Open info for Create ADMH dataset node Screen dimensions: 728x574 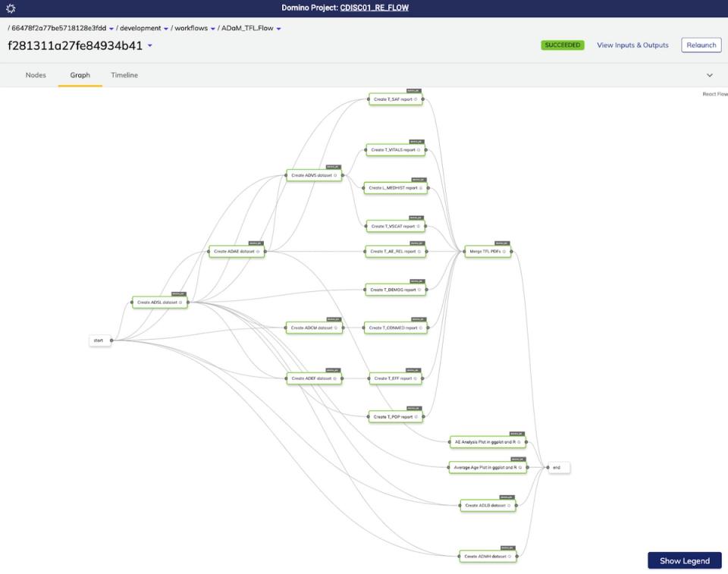click(509, 556)
